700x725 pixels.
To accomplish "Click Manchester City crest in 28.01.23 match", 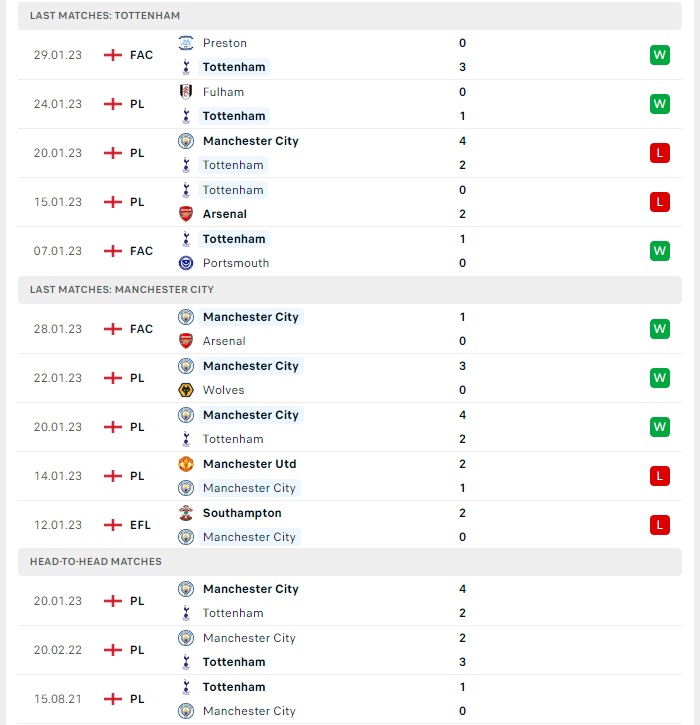I will tap(186, 317).
